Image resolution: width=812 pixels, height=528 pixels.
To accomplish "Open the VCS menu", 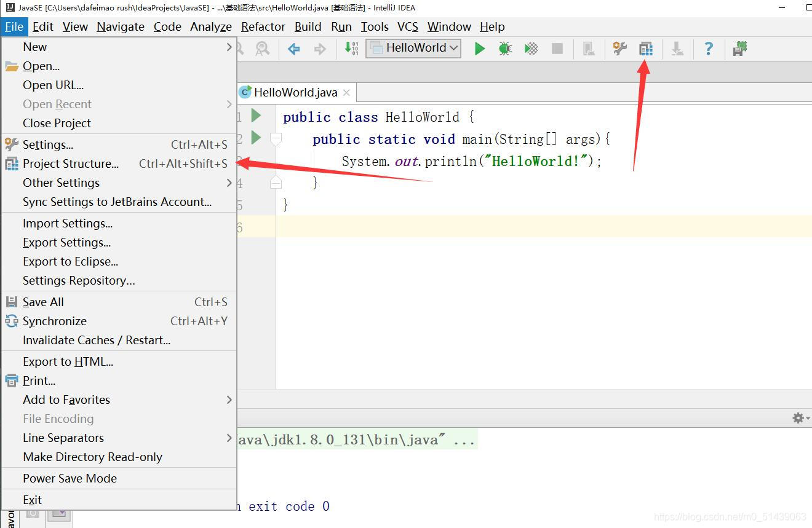I will 408,26.
